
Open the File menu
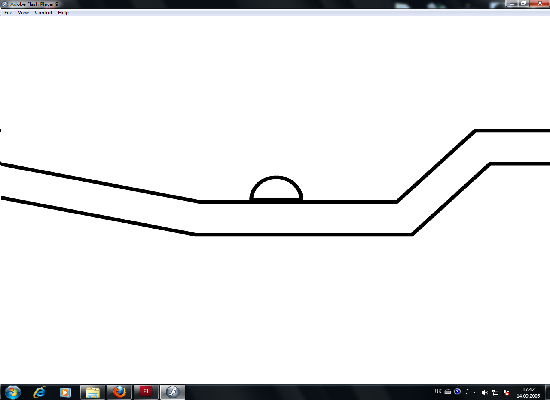pyautogui.click(x=7, y=13)
